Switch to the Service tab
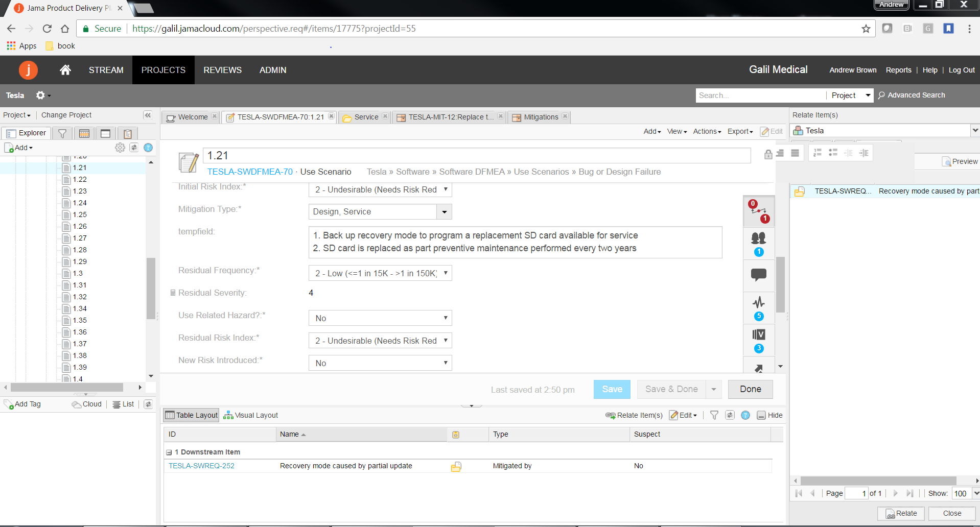 pos(364,117)
